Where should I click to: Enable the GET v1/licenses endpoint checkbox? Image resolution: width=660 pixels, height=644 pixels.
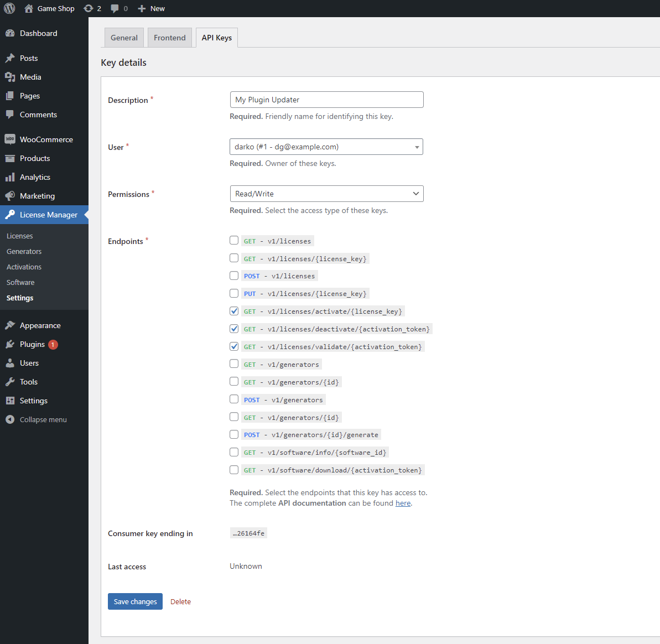pyautogui.click(x=234, y=240)
